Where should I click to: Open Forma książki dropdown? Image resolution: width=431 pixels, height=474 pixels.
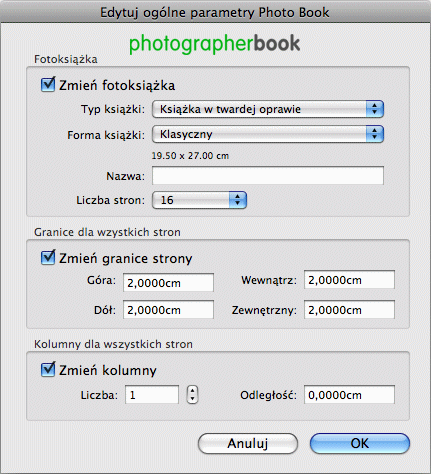pyautogui.click(x=268, y=134)
